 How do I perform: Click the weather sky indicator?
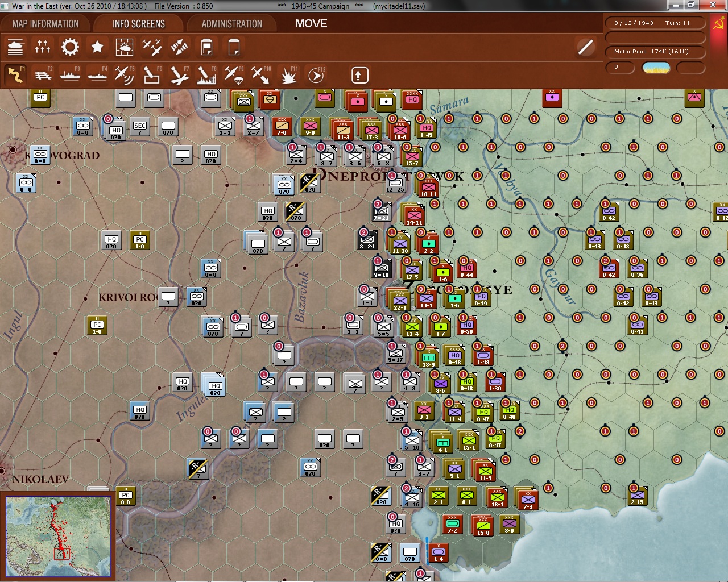pyautogui.click(x=656, y=68)
